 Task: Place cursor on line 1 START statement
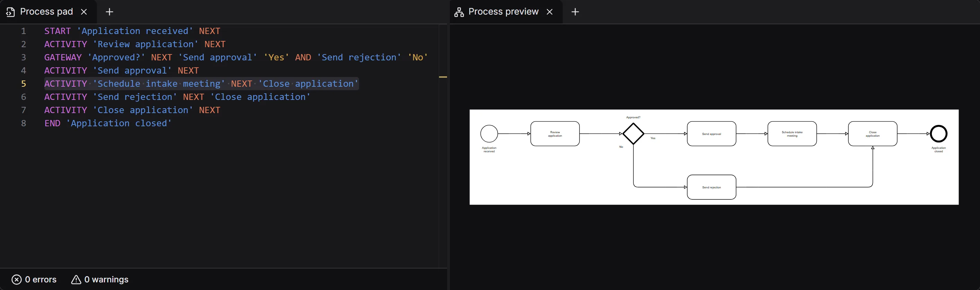tap(132, 31)
